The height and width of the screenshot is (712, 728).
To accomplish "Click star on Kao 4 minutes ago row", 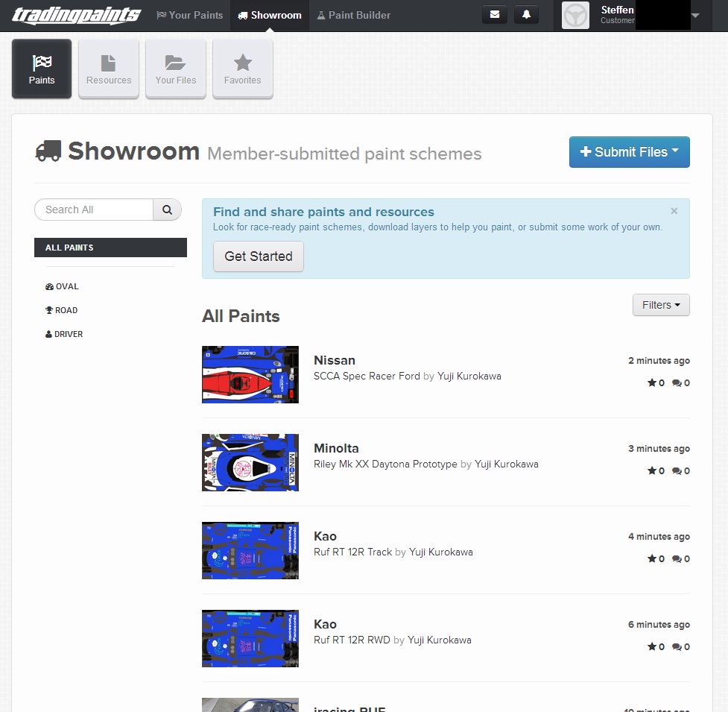I will [652, 558].
